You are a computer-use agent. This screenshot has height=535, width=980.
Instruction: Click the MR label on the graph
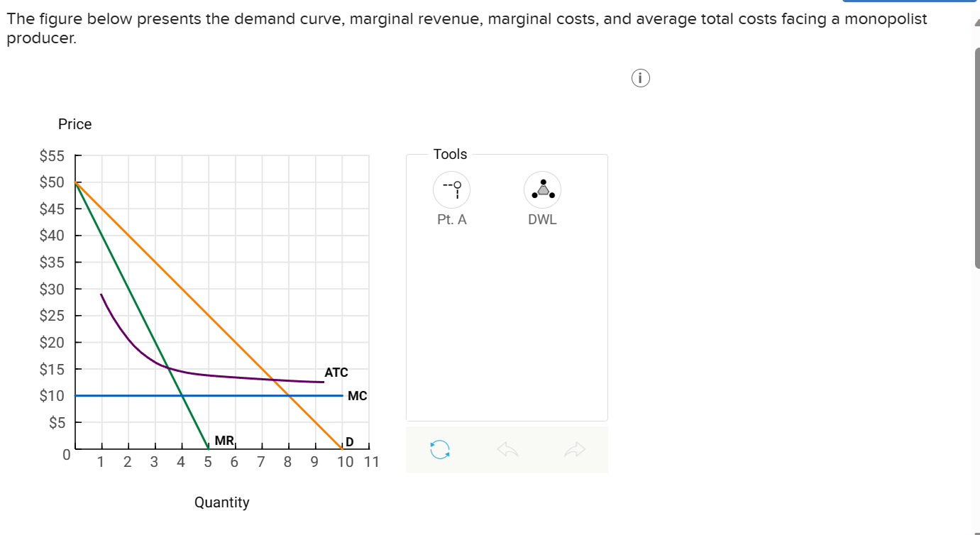coord(223,441)
